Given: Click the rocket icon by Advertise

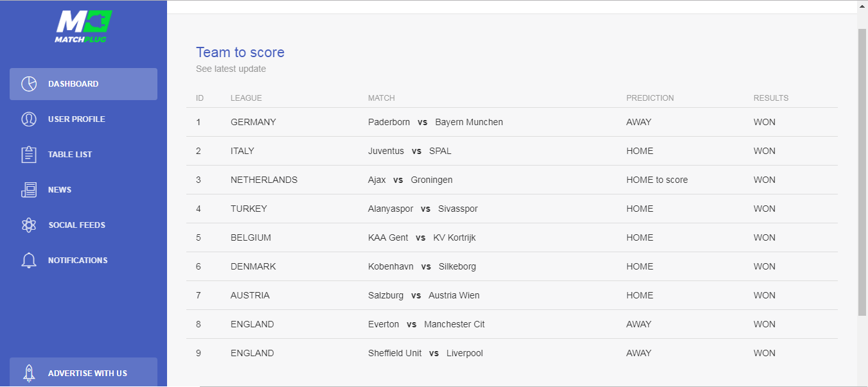Looking at the screenshot, I should coord(29,373).
